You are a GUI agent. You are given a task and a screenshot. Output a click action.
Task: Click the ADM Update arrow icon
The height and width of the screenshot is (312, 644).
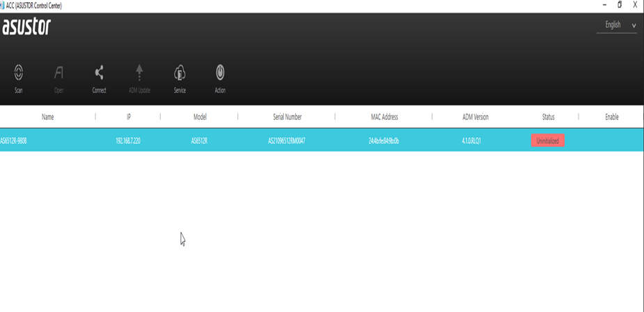(139, 72)
